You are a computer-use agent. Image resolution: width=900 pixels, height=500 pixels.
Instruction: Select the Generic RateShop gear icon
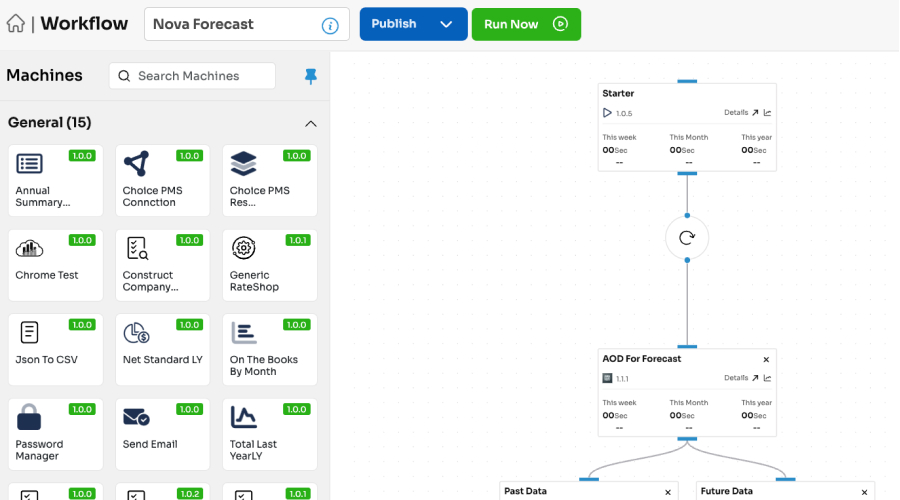243,248
